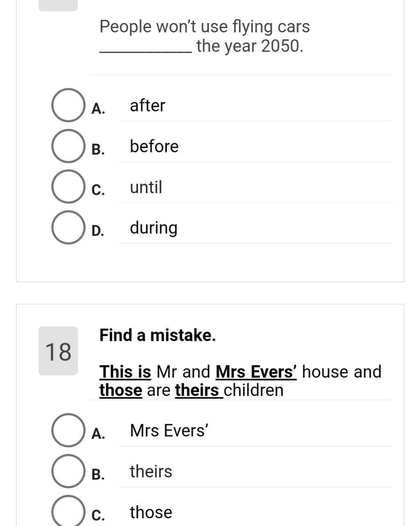Pick the radio circle beside 'until'
The image size is (420, 526).
coord(68,186)
